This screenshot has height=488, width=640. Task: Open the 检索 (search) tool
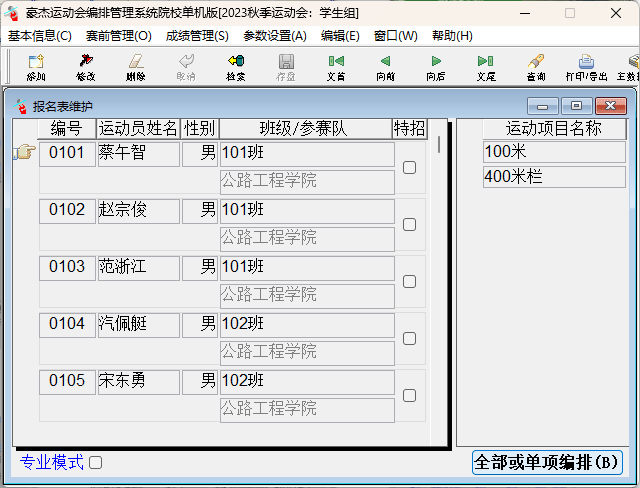(x=236, y=67)
